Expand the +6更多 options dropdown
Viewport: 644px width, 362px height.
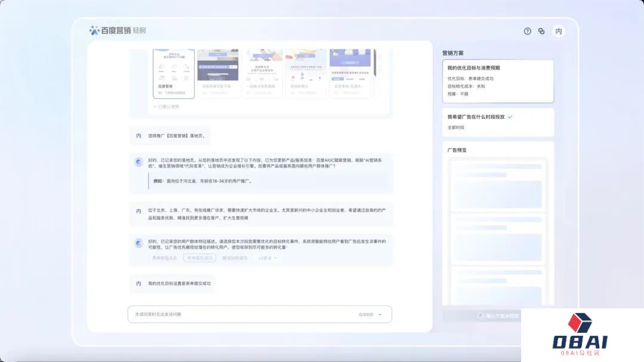[x=267, y=258]
